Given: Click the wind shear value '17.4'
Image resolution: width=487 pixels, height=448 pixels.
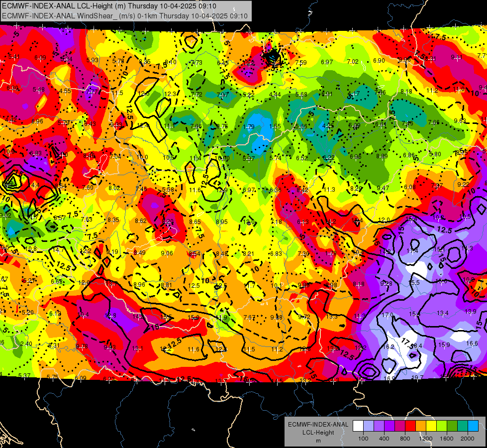Looking at the screenshot, I should (412, 250).
